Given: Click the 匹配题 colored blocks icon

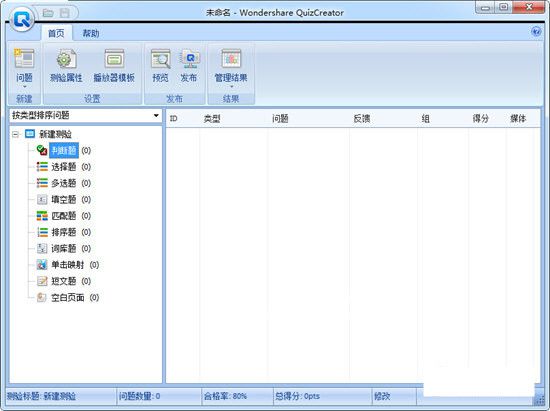Looking at the screenshot, I should click(42, 216).
